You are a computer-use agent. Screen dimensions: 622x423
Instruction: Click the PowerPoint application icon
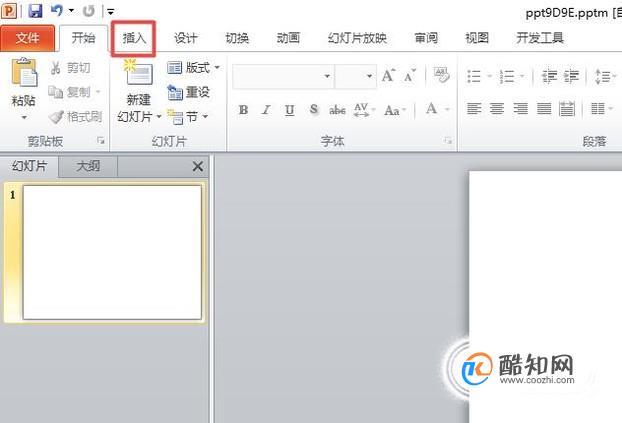click(9, 11)
